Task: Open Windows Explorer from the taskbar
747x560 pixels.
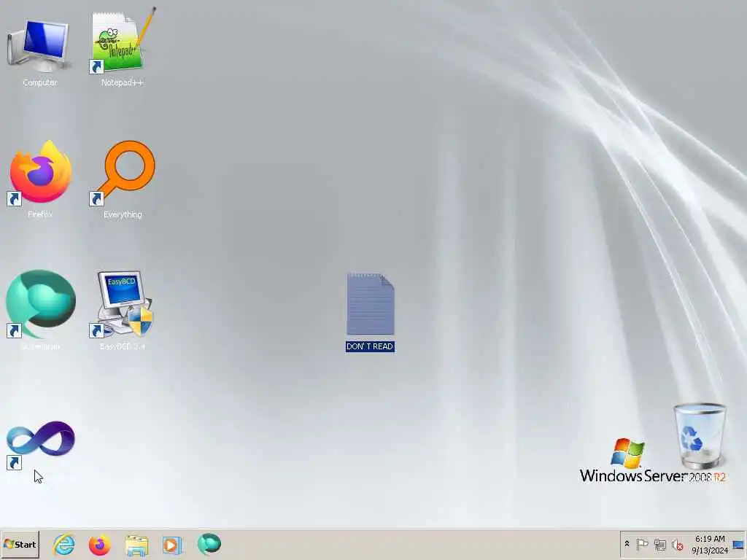Action: click(136, 545)
